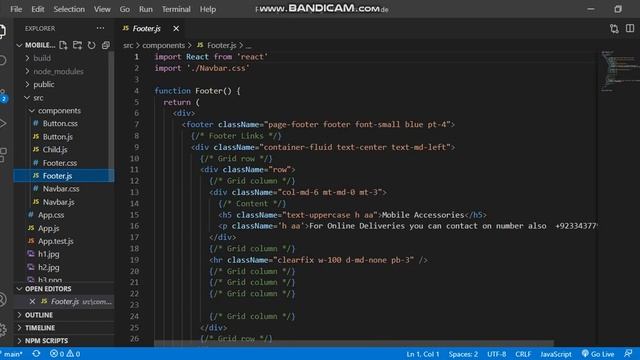Viewport: 640px width, 360px height.
Task: Open the Run and Debug activity icon
Action: pyautogui.click(x=3, y=123)
